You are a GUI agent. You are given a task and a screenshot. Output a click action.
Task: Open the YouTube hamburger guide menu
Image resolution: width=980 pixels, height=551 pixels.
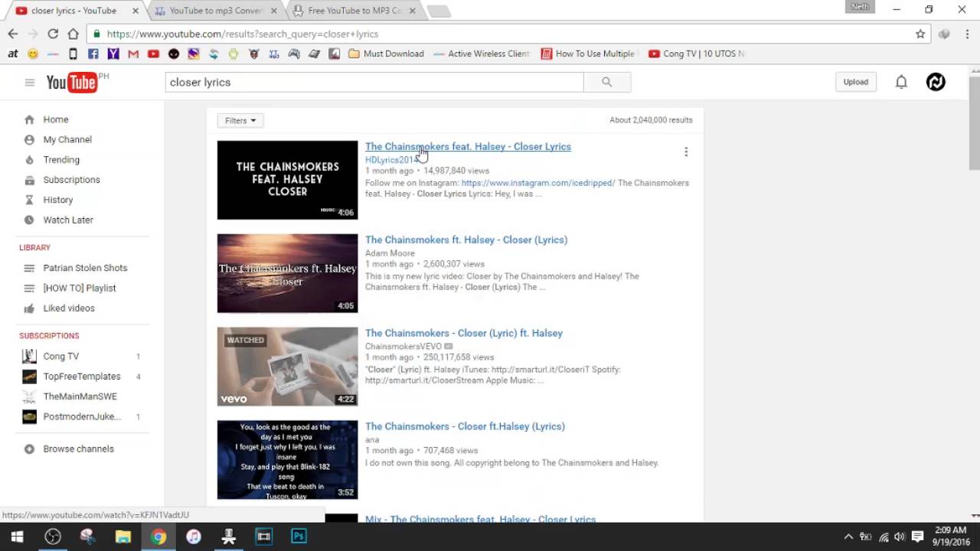pos(30,83)
